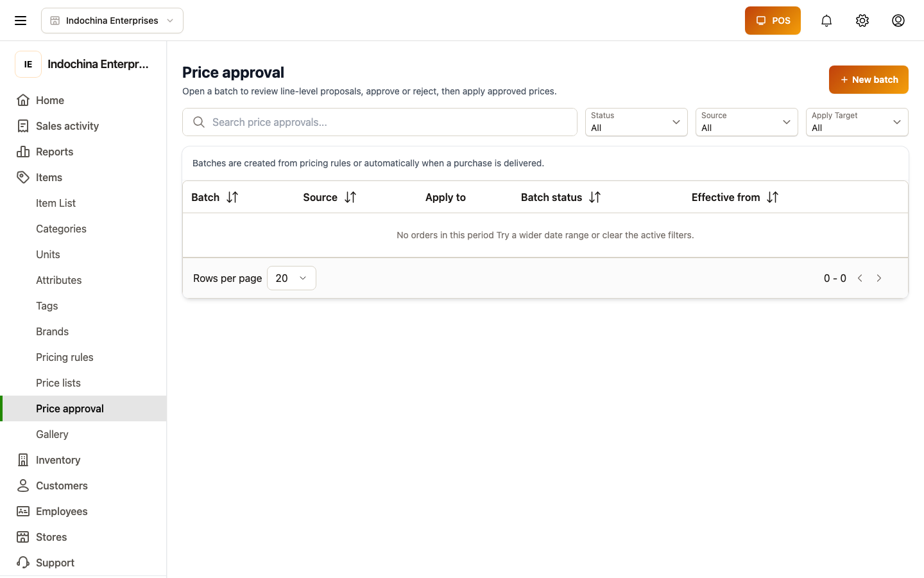
Task: Open Item List in sidebar
Action: tap(83, 203)
